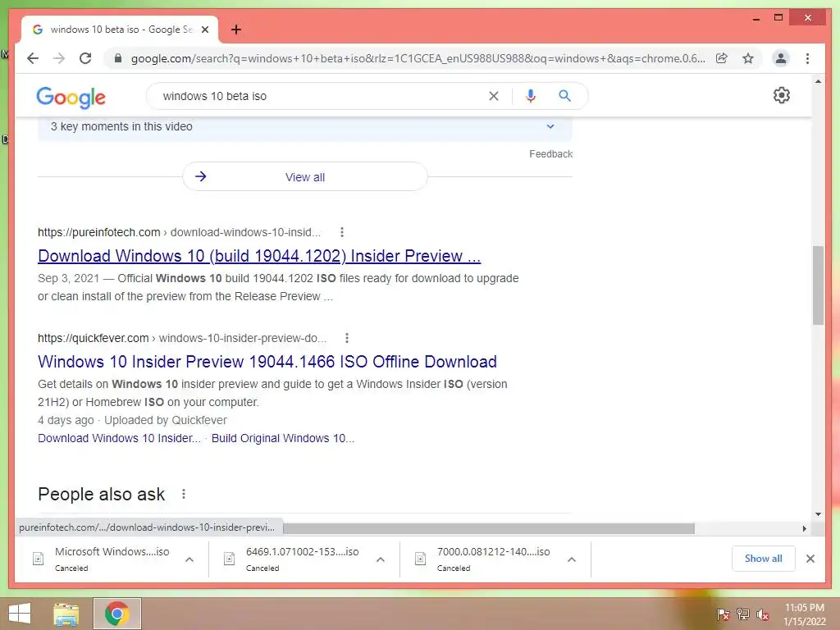Expand options for 7000.0.081212 iso download
This screenshot has height=630, width=840.
pyautogui.click(x=572, y=559)
